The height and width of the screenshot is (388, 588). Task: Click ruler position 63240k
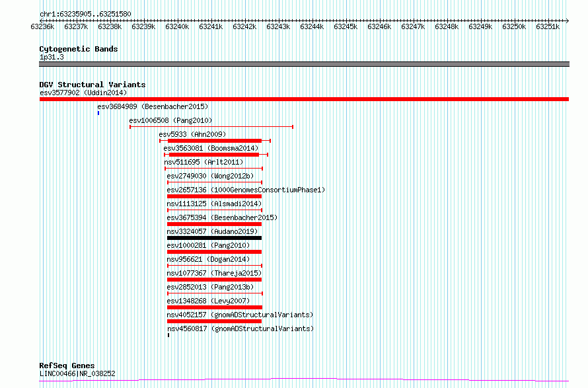pyautogui.click(x=177, y=26)
